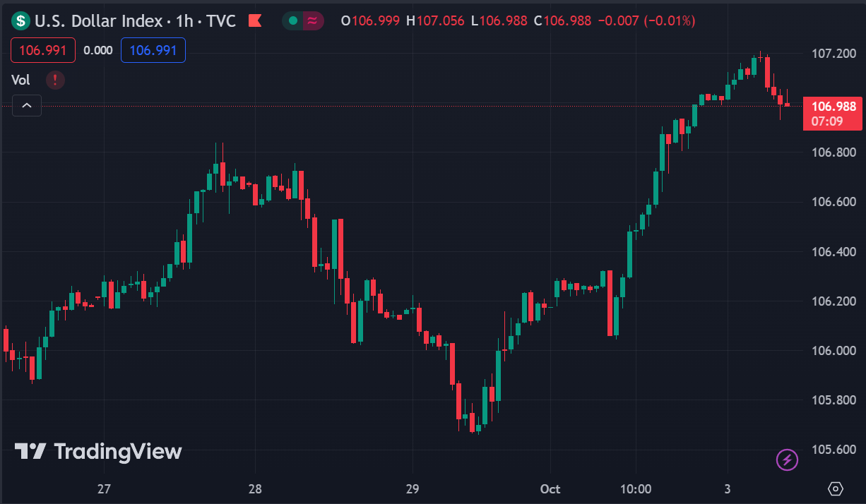This screenshot has height=504, width=866.
Task: Click the 10:00 label on the time axis
Action: tap(635, 489)
